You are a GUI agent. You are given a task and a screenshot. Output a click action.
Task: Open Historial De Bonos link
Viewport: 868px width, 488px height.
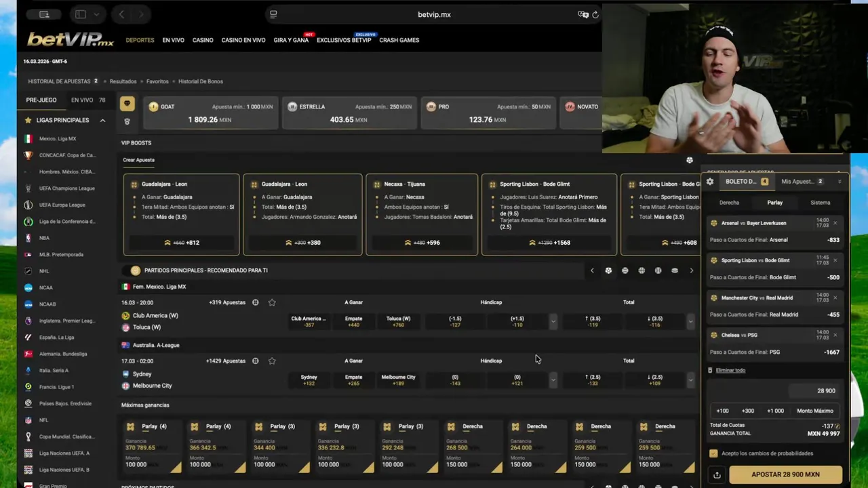pyautogui.click(x=201, y=81)
